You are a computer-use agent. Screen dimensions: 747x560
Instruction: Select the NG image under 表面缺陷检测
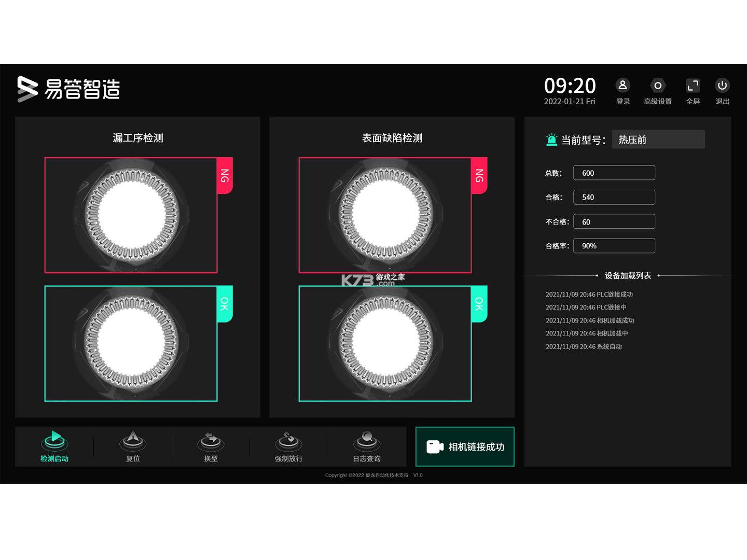point(385,215)
